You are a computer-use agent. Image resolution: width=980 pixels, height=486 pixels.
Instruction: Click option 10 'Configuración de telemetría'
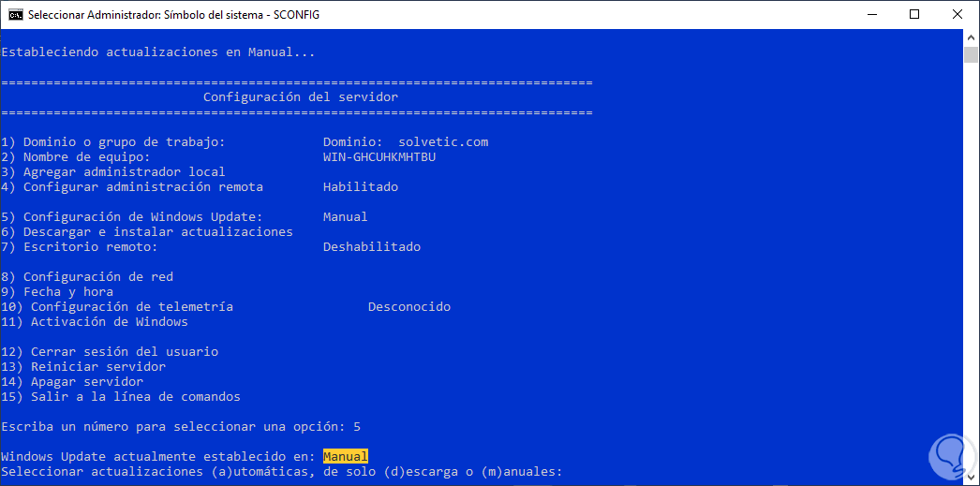coord(117,307)
